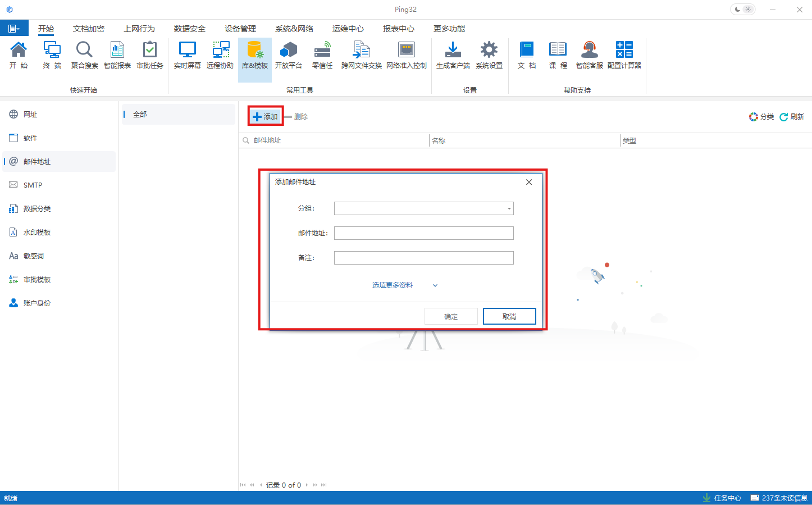Switch to 文档加密 ribbon tab

click(89, 29)
